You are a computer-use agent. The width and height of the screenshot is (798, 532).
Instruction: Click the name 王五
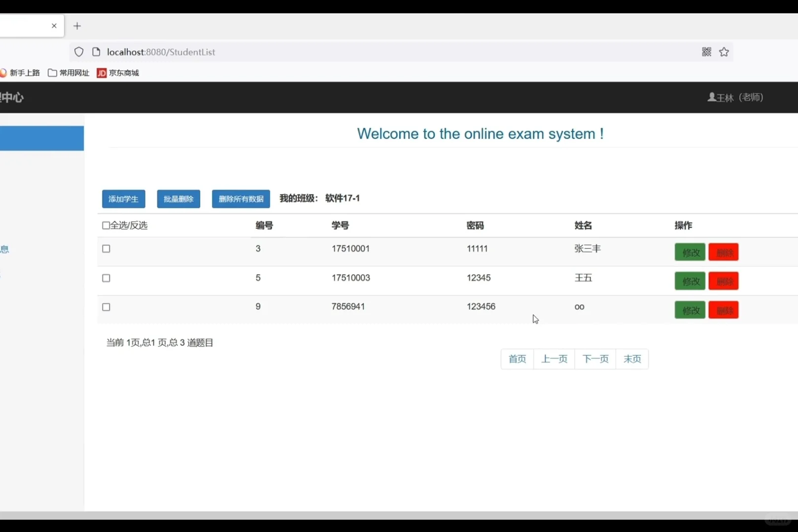[583, 278]
